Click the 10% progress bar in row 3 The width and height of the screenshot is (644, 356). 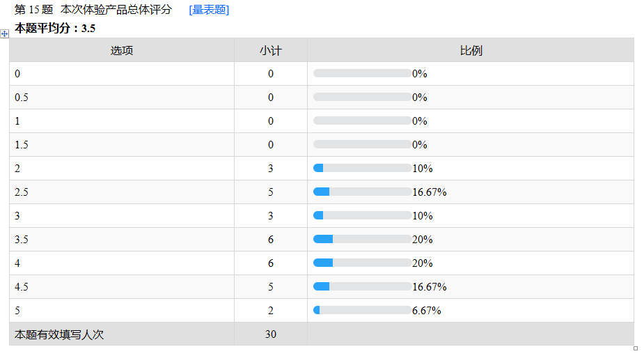(x=362, y=216)
